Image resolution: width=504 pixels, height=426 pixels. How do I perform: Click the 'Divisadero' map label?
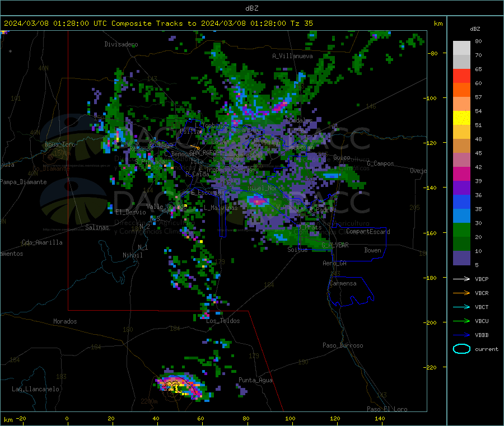click(121, 44)
